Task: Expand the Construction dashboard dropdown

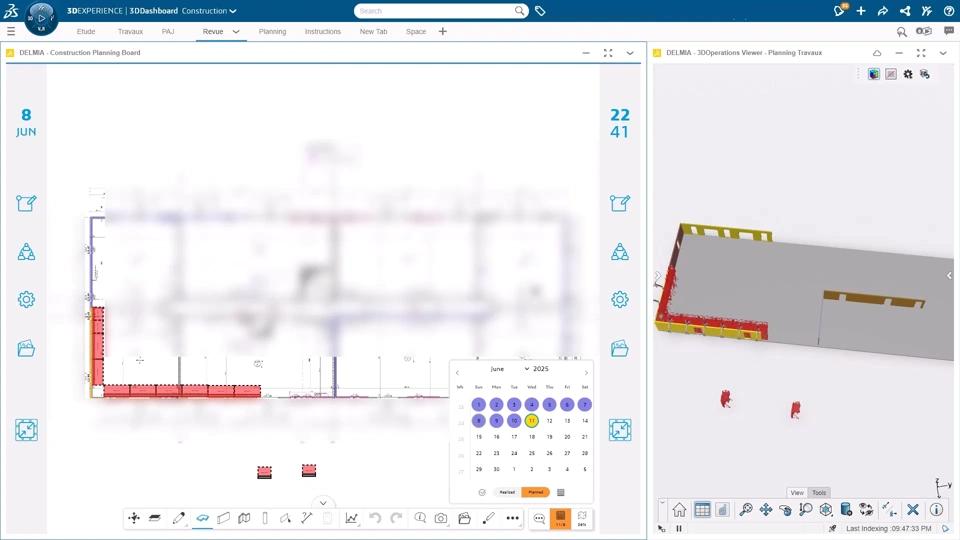Action: [233, 11]
